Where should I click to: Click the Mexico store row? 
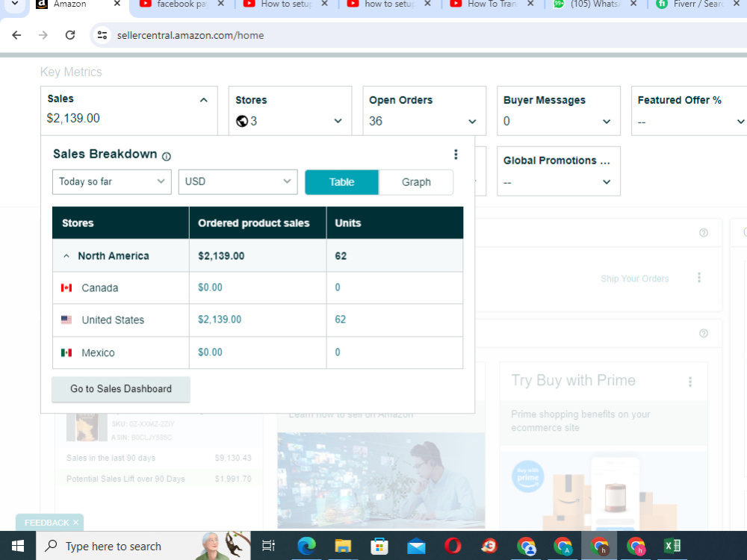257,352
